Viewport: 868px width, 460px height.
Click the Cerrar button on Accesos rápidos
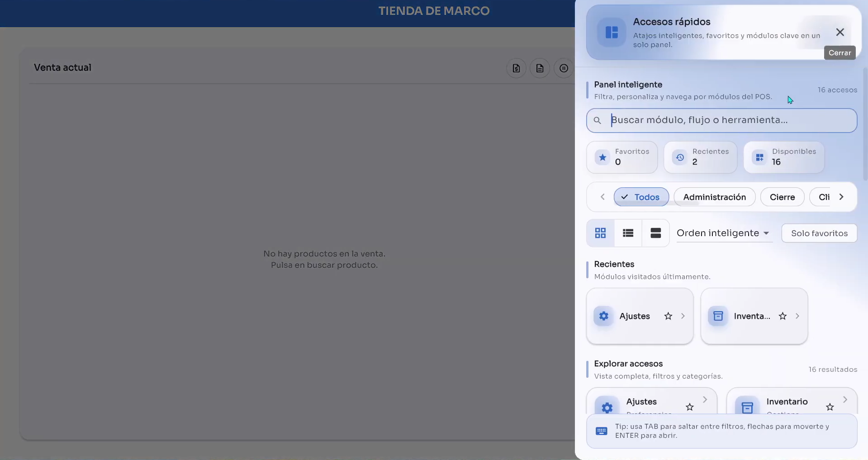(x=840, y=32)
